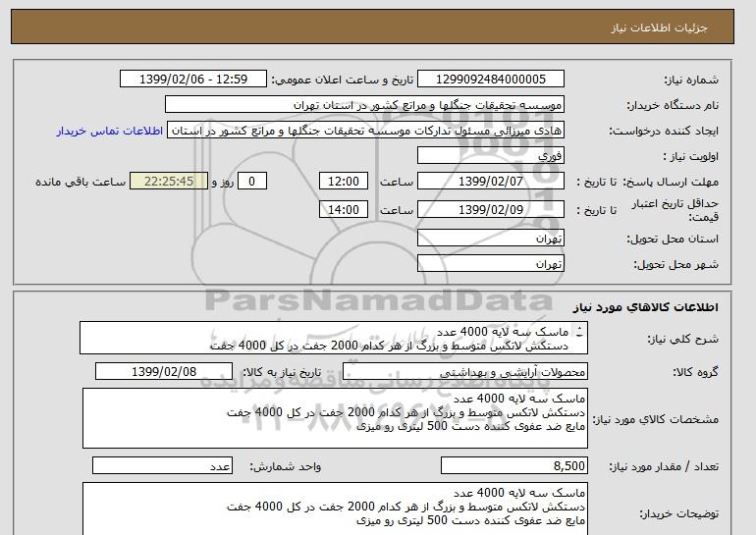Viewport: 756px width, 535px height.
Task: Click the buyer notes text area
Action: point(335,508)
